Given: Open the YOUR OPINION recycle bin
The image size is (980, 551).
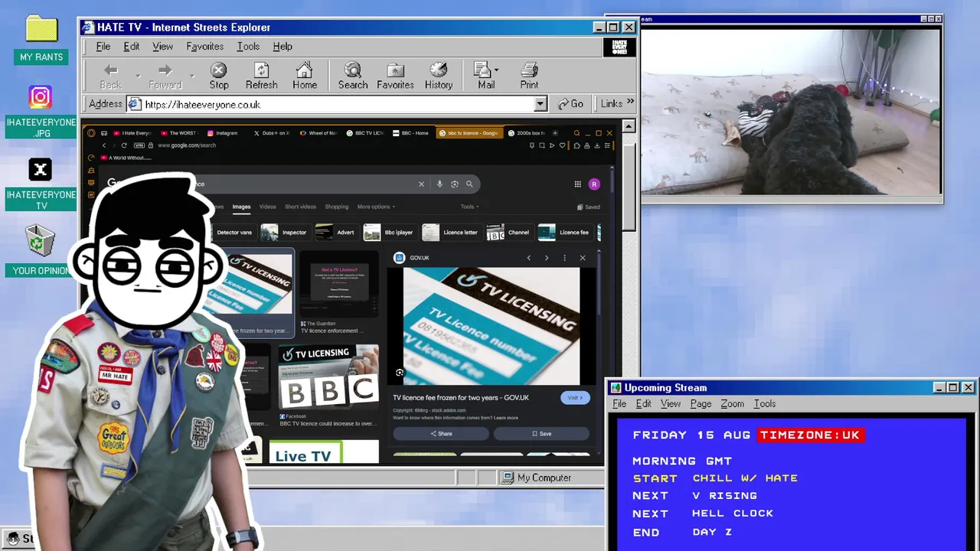Looking at the screenshot, I should [40, 241].
